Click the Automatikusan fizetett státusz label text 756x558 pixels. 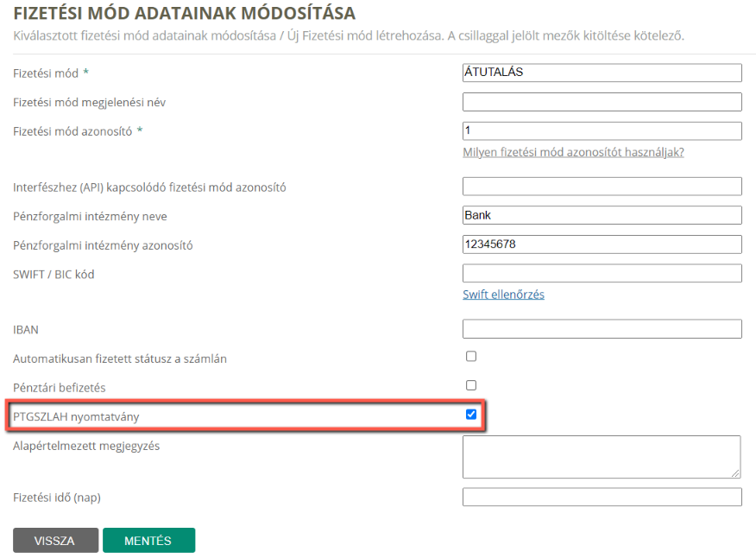click(120, 358)
